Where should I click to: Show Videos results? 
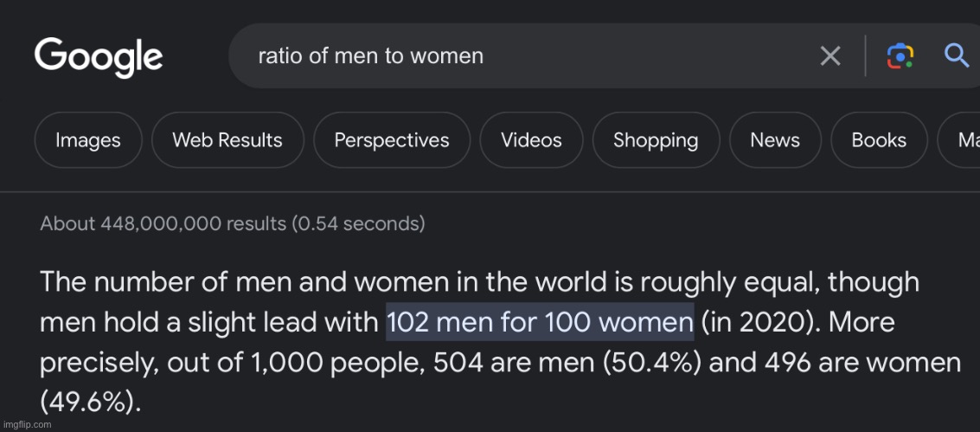(x=531, y=140)
